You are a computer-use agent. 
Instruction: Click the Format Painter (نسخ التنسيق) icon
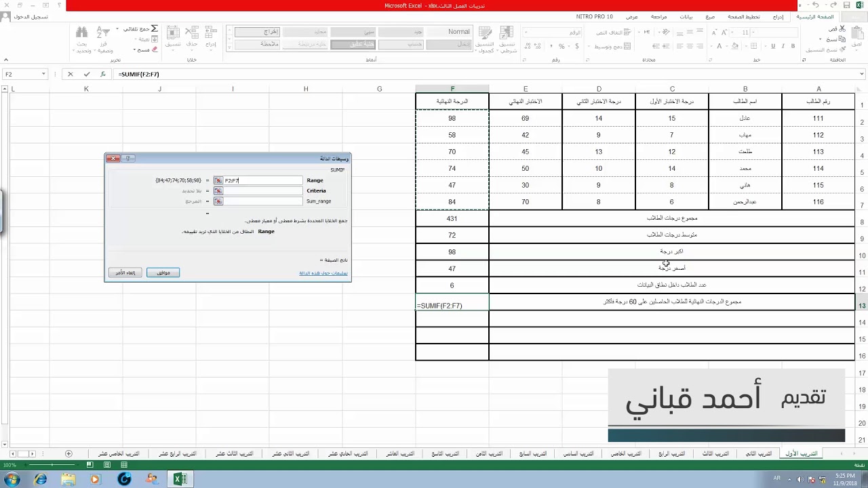(x=842, y=49)
